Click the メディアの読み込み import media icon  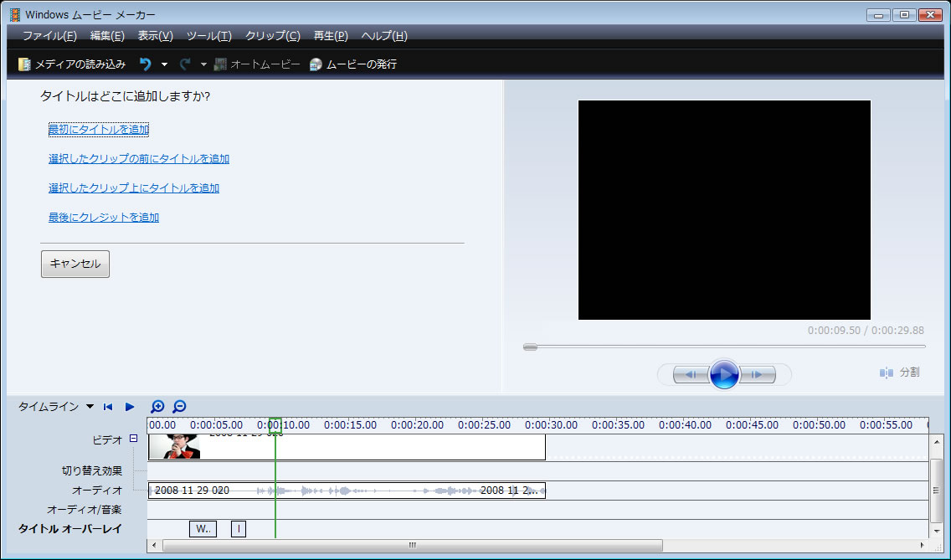tap(24, 64)
